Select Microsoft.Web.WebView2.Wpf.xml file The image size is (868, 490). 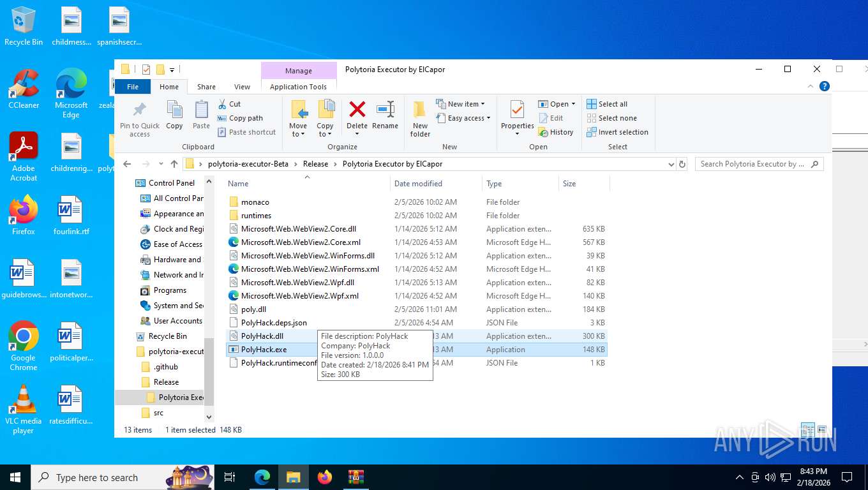pos(417,296)
